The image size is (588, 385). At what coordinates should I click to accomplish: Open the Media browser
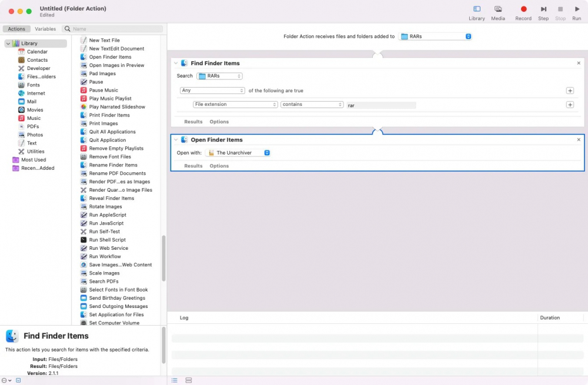click(498, 9)
